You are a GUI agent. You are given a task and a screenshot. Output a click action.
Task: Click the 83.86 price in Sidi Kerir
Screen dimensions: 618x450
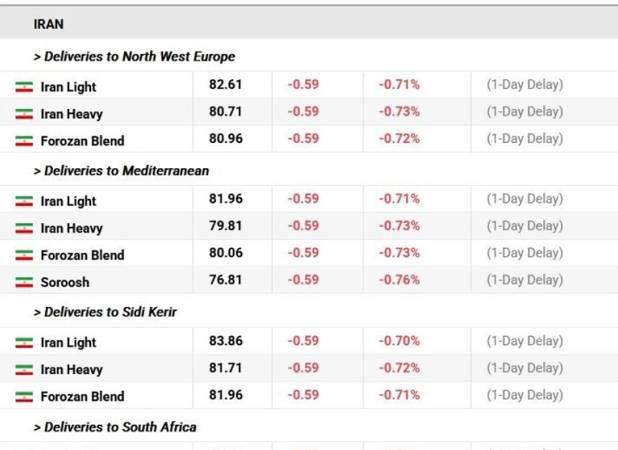pos(226,340)
